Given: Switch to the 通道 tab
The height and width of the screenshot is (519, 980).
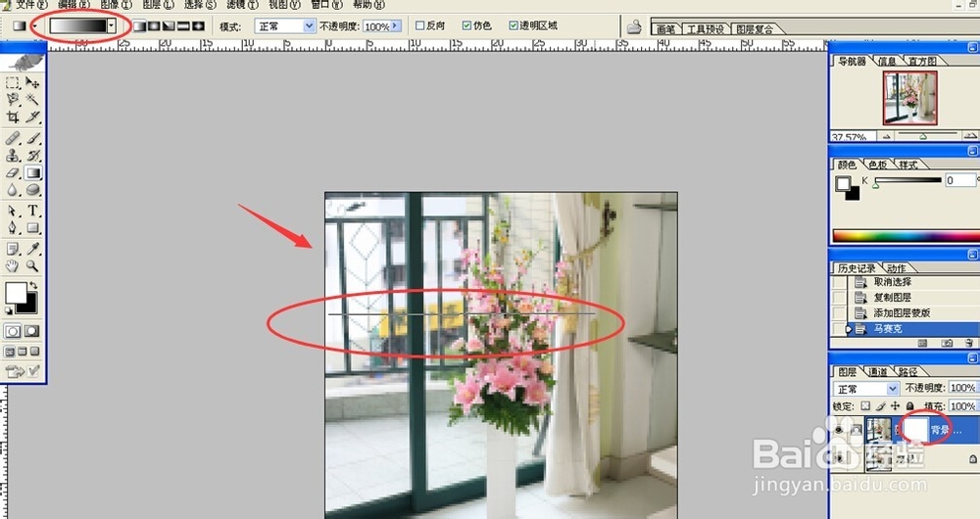Looking at the screenshot, I should coord(877,371).
